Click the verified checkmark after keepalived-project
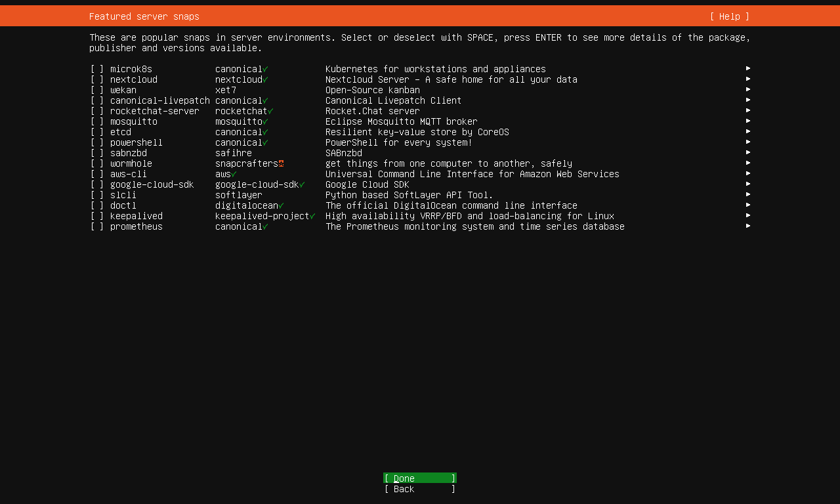This screenshot has width=840, height=504. pyautogui.click(x=312, y=216)
